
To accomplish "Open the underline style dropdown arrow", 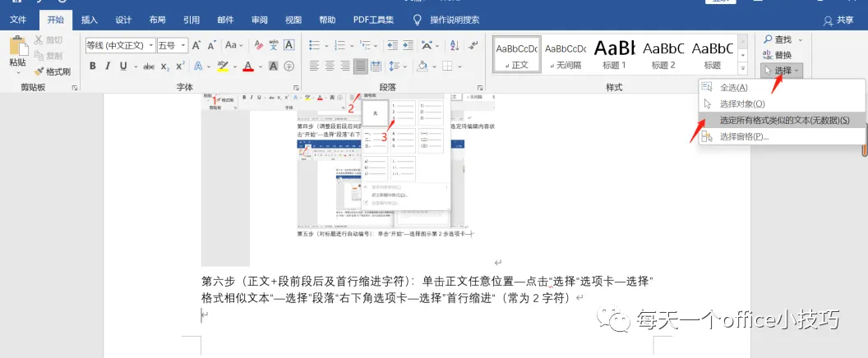I will pyautogui.click(x=136, y=67).
